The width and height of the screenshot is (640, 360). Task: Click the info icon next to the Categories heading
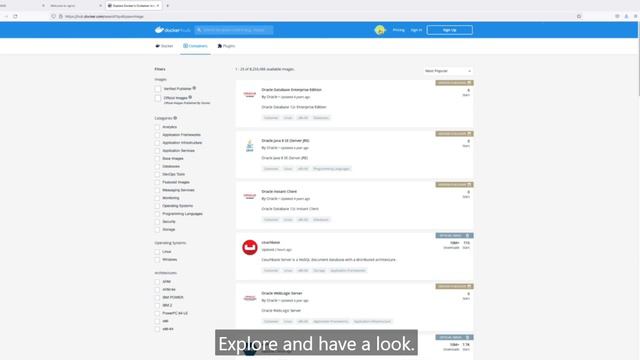tap(176, 118)
